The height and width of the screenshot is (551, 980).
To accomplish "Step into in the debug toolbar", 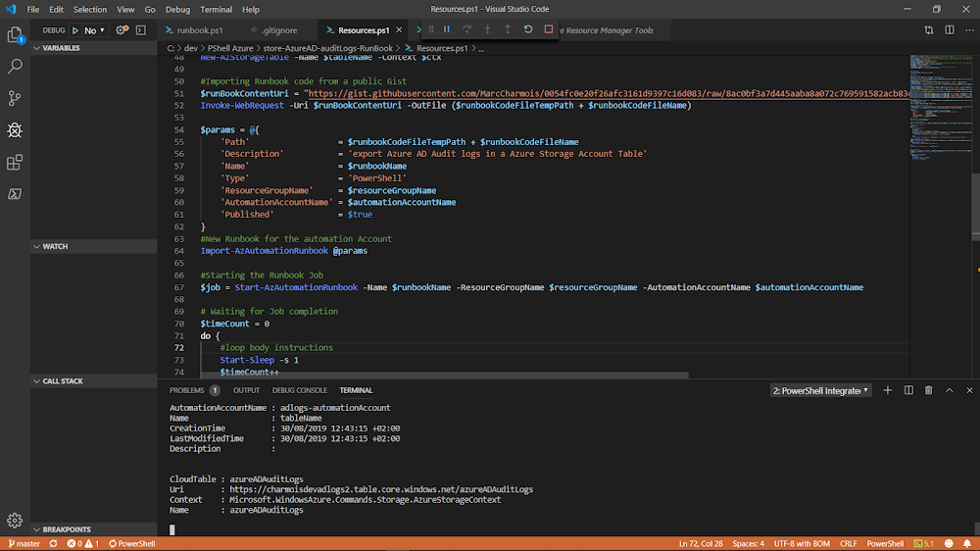I will [x=487, y=29].
